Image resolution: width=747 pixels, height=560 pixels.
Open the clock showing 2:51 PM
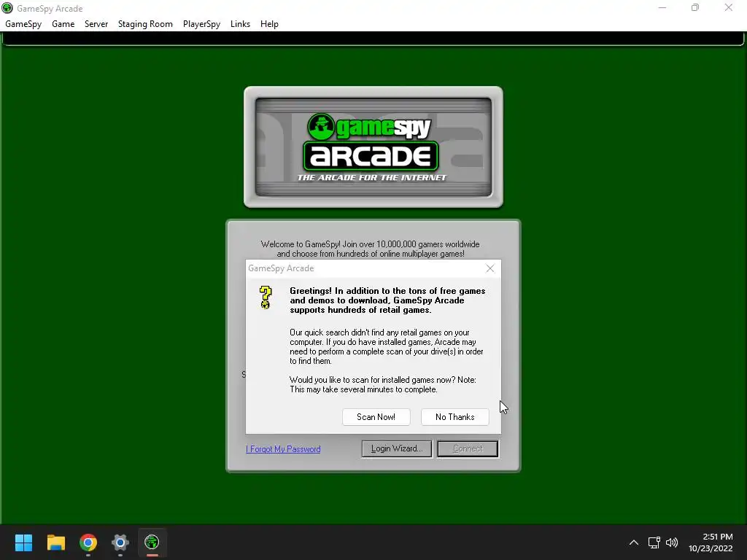(x=711, y=542)
